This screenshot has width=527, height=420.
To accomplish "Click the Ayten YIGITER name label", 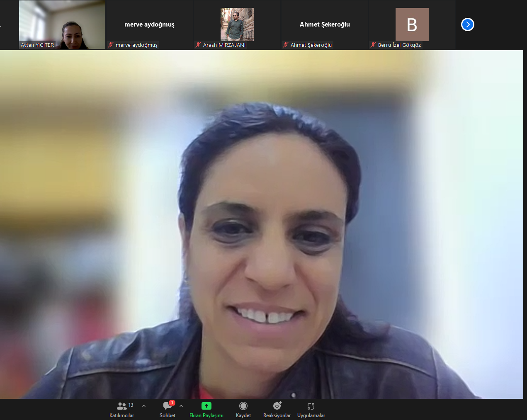I will [37, 45].
